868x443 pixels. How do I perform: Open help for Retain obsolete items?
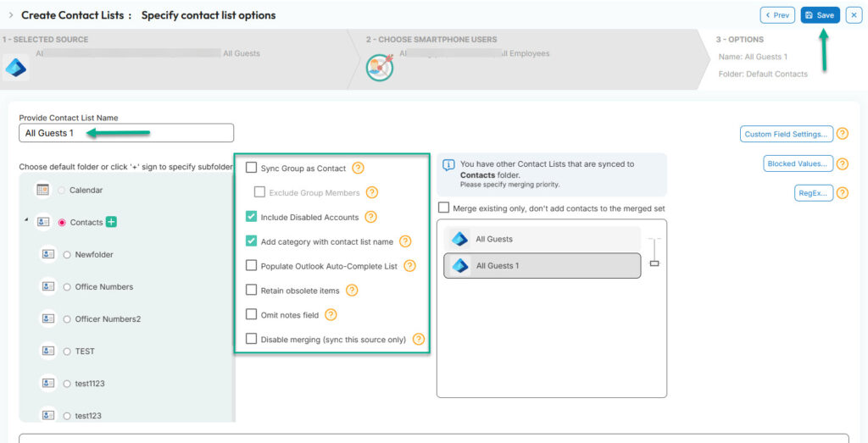352,291
